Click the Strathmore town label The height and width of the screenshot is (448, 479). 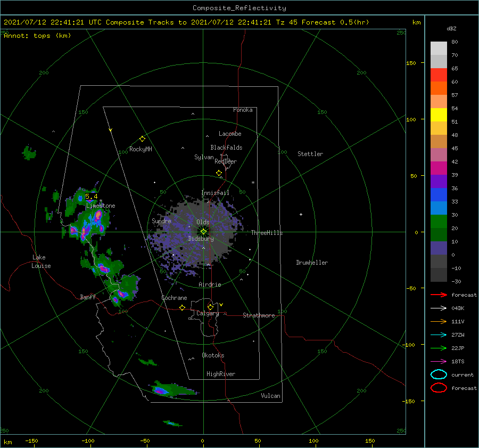point(259,315)
